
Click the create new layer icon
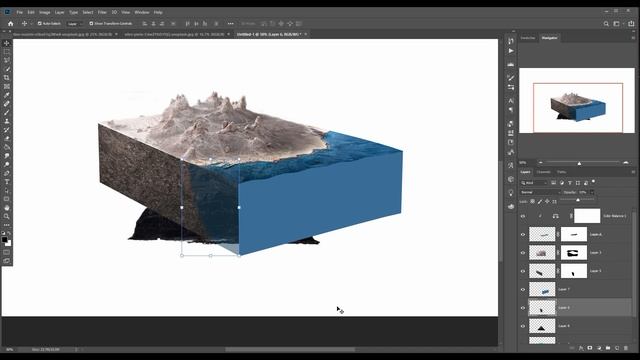(x=617, y=348)
